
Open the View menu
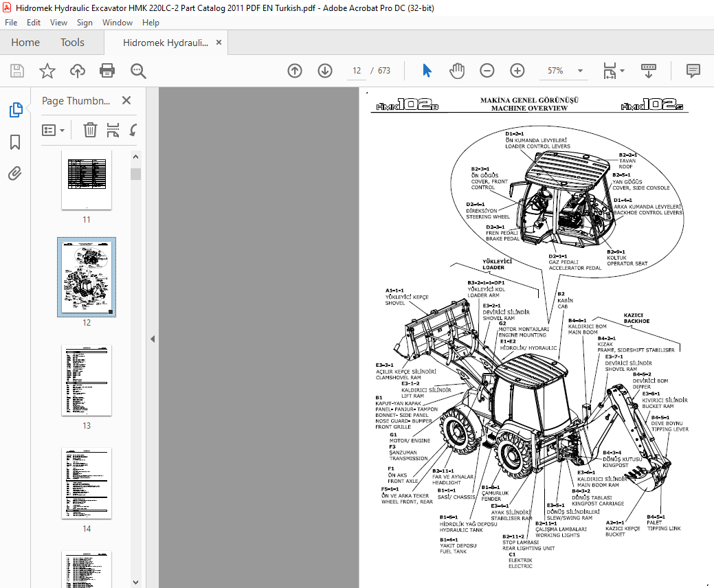[x=58, y=22]
